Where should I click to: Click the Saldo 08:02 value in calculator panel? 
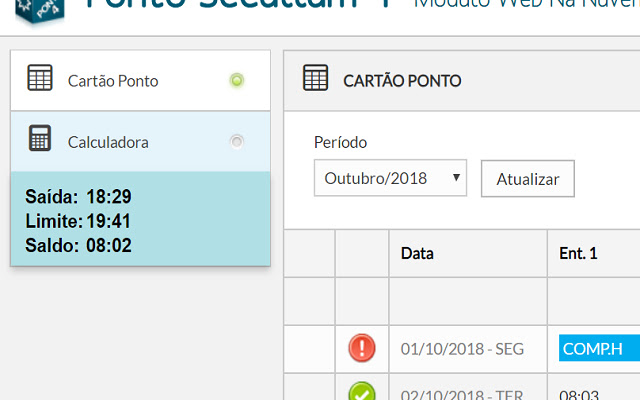pyautogui.click(x=109, y=245)
